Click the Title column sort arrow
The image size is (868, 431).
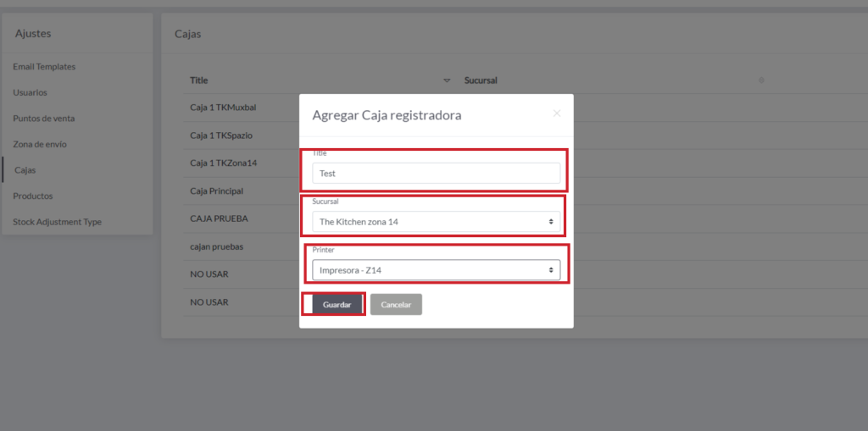(447, 81)
